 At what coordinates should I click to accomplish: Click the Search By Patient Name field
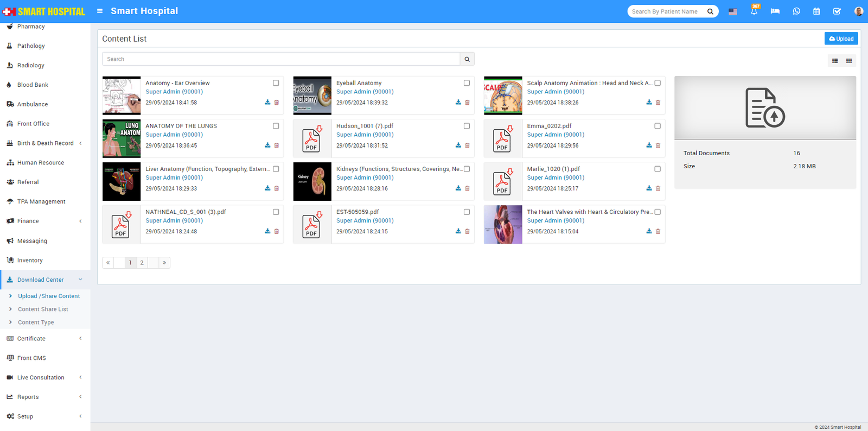[667, 11]
